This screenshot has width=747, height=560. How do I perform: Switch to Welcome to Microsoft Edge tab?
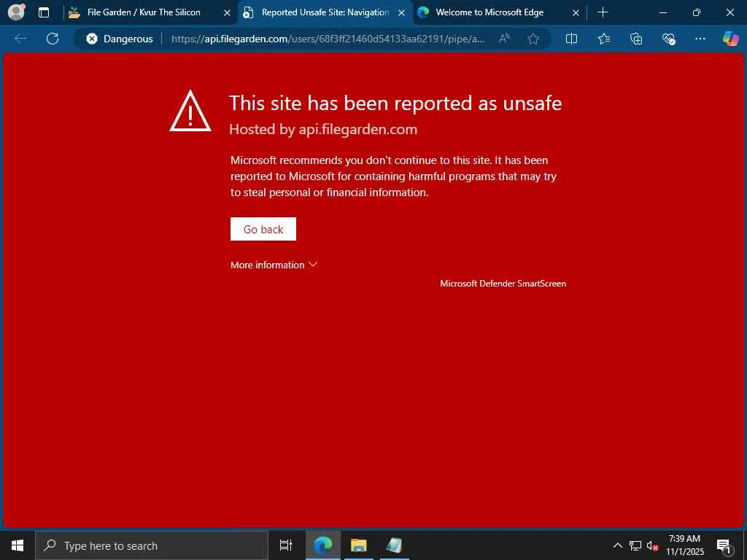pyautogui.click(x=489, y=12)
